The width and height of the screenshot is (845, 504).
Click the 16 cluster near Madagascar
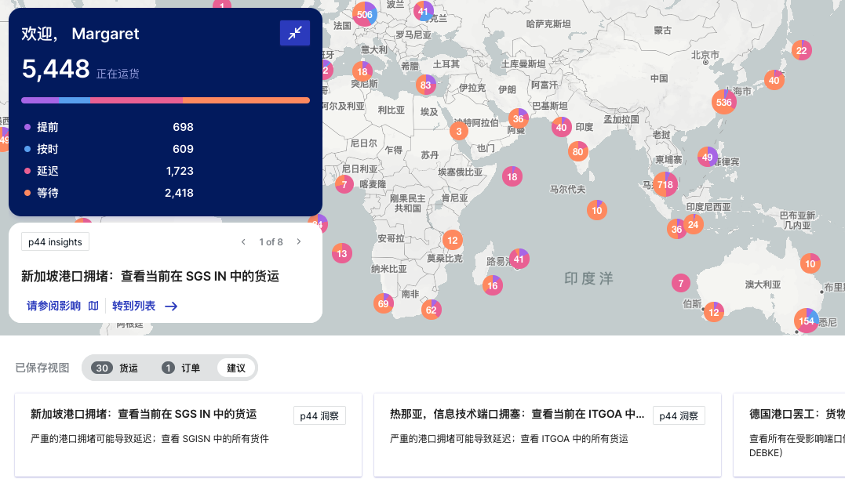(x=493, y=285)
